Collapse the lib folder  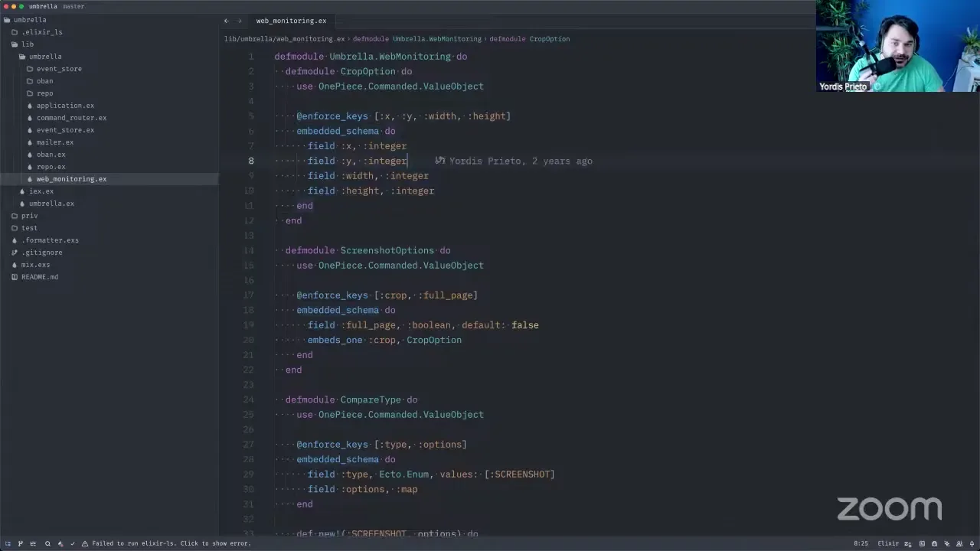[28, 44]
